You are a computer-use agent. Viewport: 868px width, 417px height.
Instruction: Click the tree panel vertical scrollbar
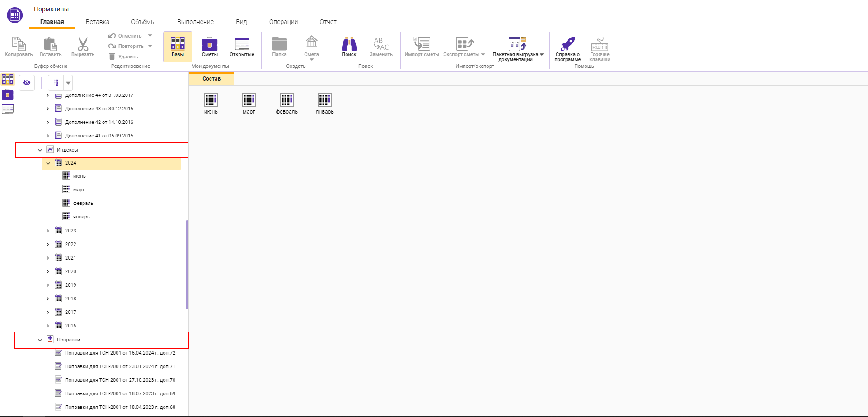click(x=187, y=265)
